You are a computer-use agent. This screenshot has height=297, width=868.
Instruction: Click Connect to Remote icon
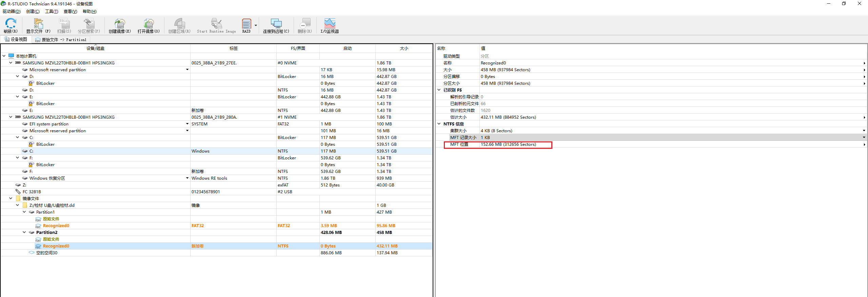pyautogui.click(x=276, y=26)
